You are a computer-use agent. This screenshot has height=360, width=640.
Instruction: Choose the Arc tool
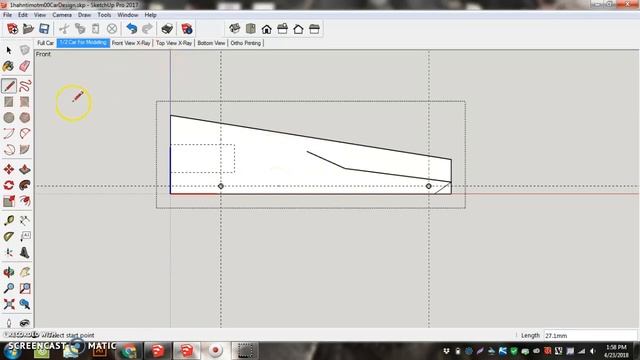point(9,133)
